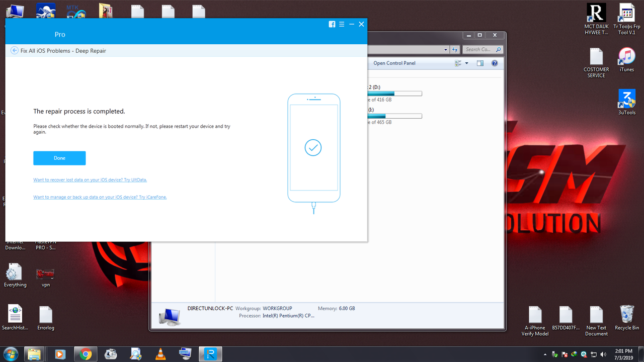Open the Facebook icon in repair tool title bar

tap(332, 24)
